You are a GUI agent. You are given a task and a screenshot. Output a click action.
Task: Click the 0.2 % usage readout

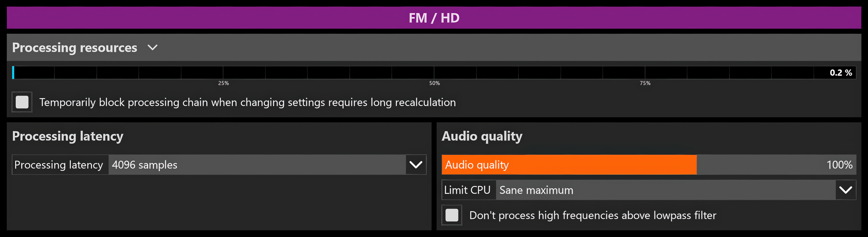(840, 73)
